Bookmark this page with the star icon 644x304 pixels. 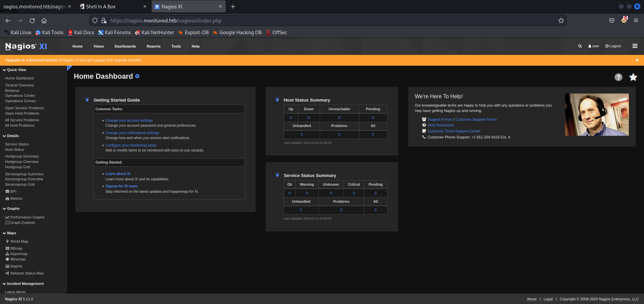click(561, 21)
